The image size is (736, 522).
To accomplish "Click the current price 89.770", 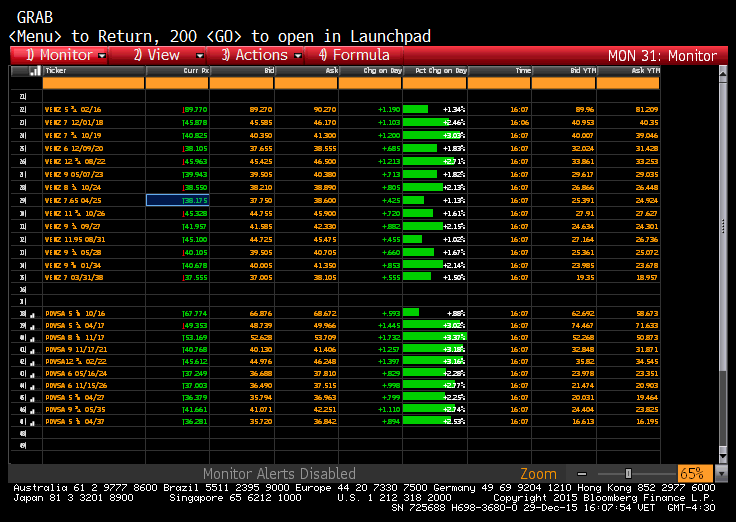I will [x=195, y=109].
